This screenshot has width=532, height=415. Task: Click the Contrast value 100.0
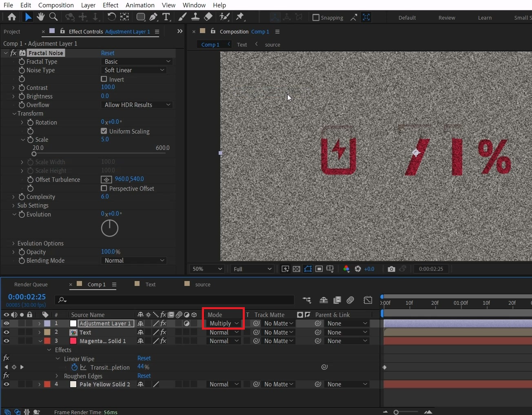(x=108, y=87)
